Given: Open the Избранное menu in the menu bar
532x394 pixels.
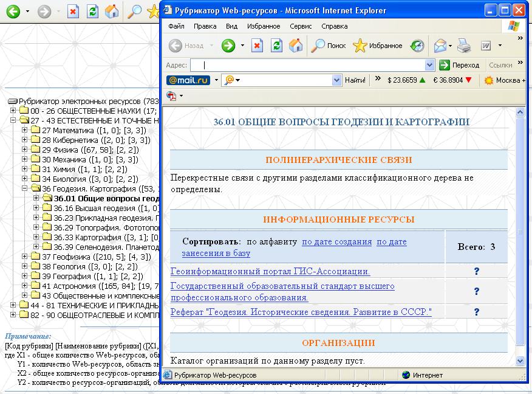Looking at the screenshot, I should [264, 26].
